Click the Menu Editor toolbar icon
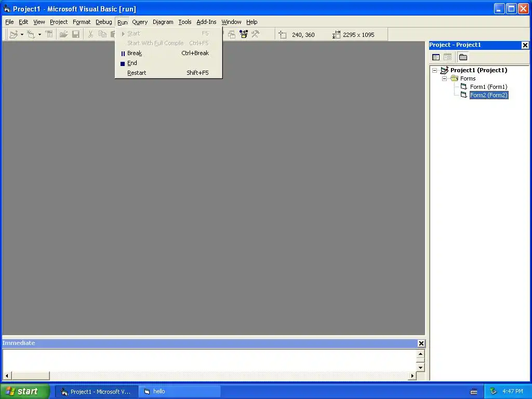The height and width of the screenshot is (399, 532). [x=49, y=34]
